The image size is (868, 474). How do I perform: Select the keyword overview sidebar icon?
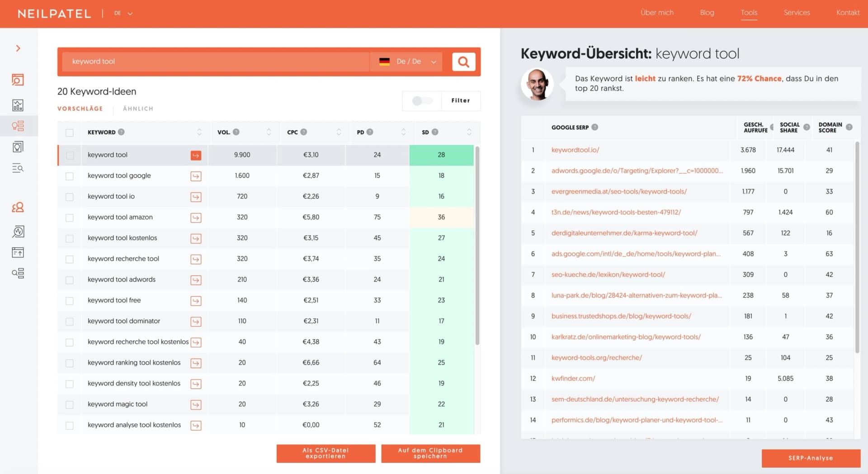[18, 80]
